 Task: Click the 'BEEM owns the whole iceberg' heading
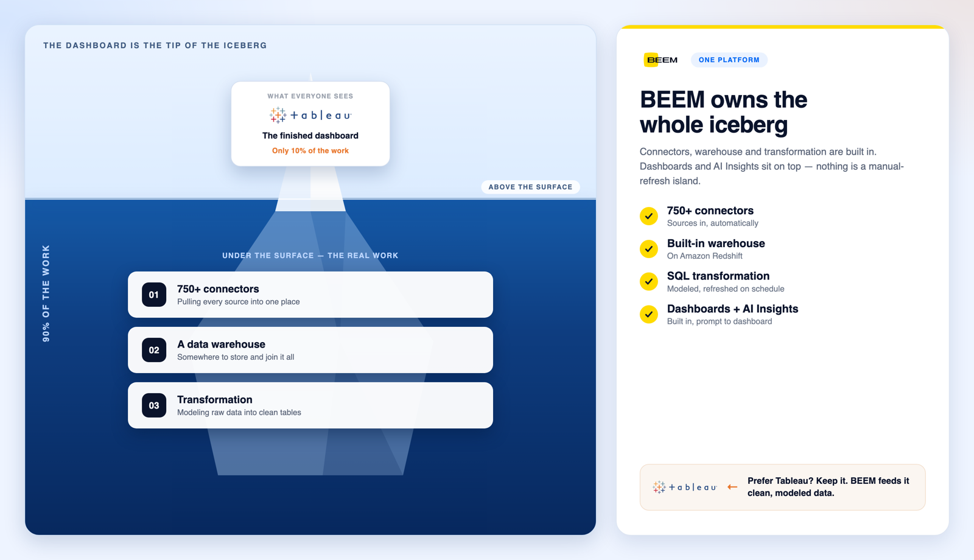[x=723, y=112]
